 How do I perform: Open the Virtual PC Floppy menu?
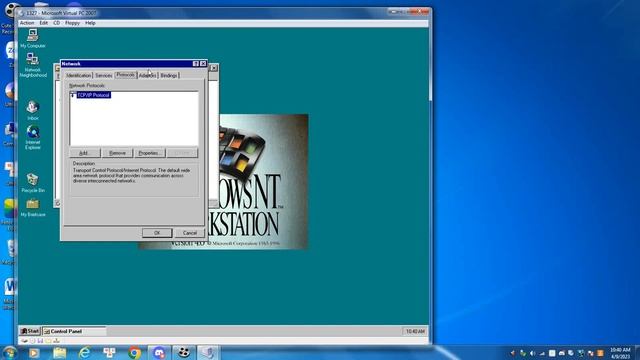(x=72, y=23)
